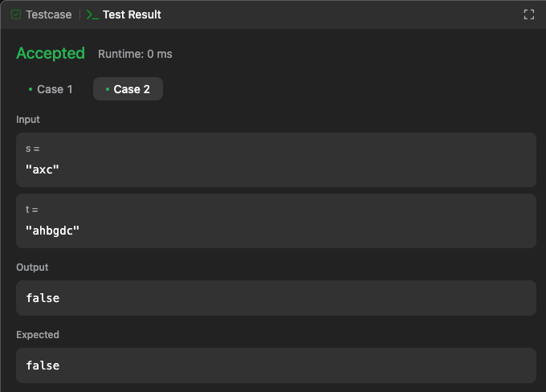The image size is (546, 392).
Task: Expand the panel to fullscreen
Action: click(528, 14)
